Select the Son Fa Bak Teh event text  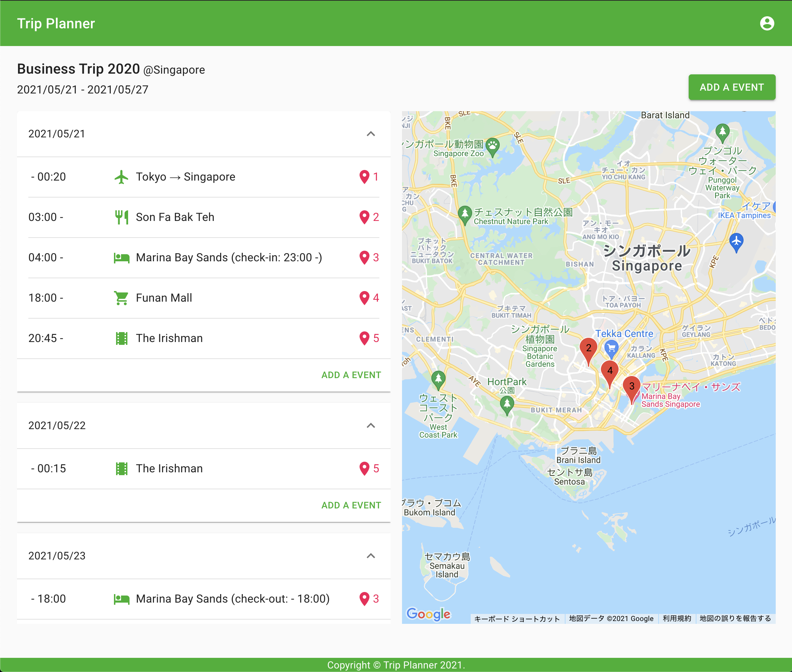175,217
